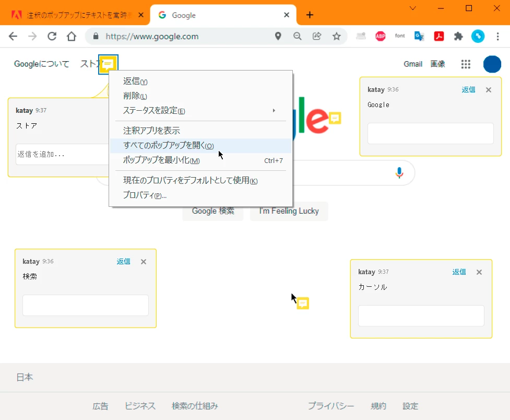The height and width of the screenshot is (420, 510).
Task: Click 返信 in the Google comment popup
Action: (x=468, y=90)
